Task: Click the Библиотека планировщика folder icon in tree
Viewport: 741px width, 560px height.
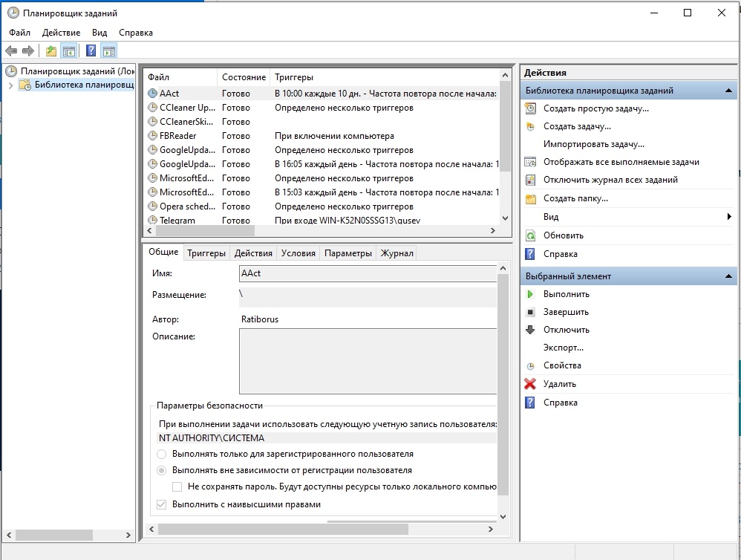Action: point(25,85)
